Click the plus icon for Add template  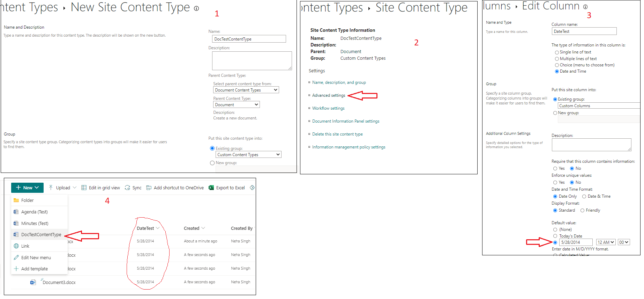pos(16,269)
